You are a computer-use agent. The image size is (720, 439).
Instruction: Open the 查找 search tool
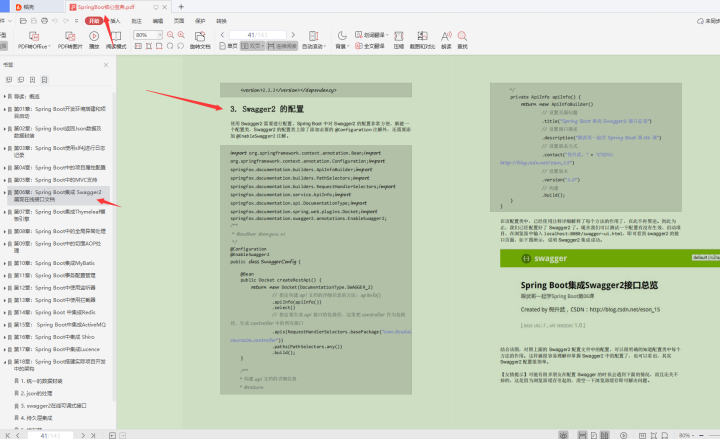coord(462,40)
